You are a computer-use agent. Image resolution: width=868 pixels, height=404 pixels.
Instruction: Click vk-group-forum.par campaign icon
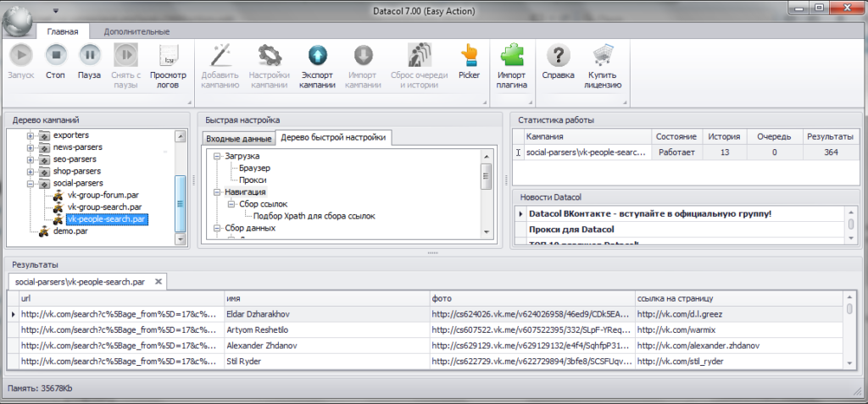(x=58, y=196)
